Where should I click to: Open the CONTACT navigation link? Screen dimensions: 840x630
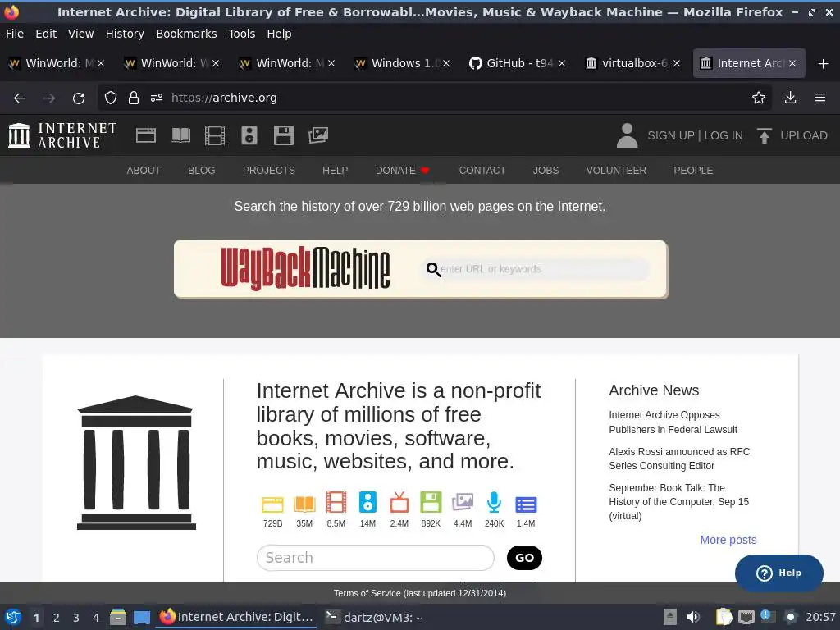(x=482, y=171)
